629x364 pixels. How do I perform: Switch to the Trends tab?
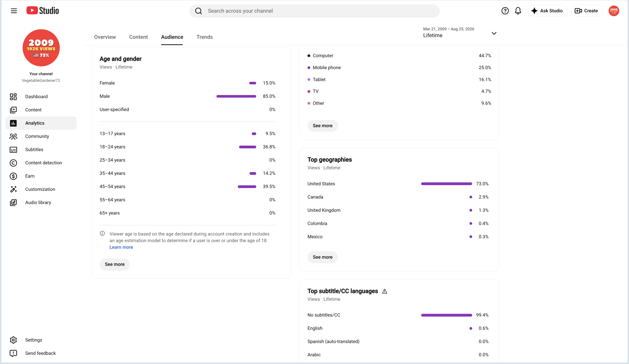point(205,37)
